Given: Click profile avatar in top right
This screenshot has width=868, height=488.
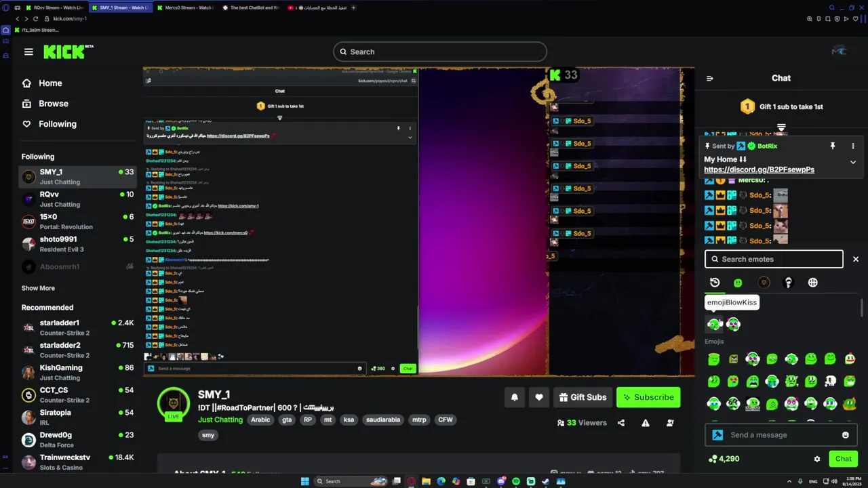Looking at the screenshot, I should [839, 52].
